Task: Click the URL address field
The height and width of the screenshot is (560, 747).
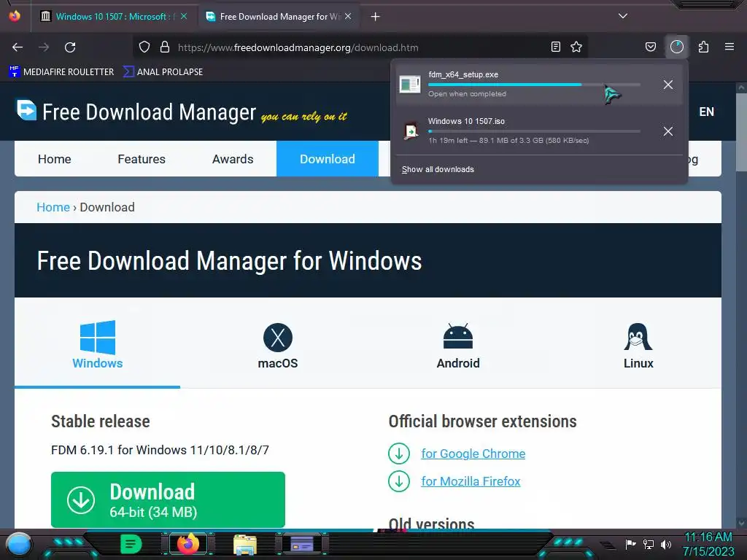Action: pyautogui.click(x=361, y=47)
